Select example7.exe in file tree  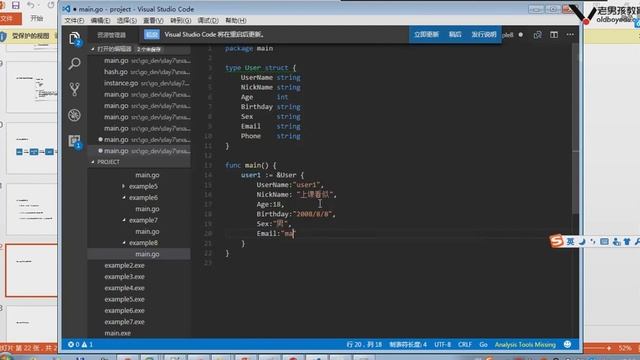coord(139,322)
